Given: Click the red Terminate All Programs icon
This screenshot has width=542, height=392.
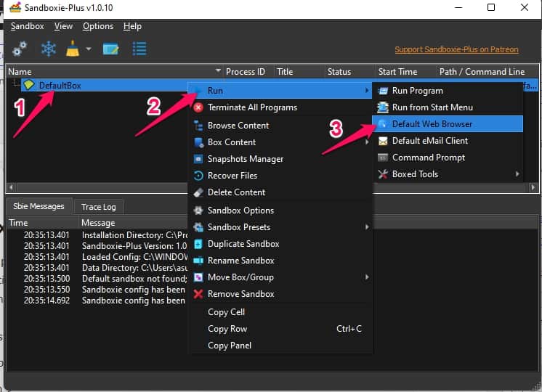Looking at the screenshot, I should pyautogui.click(x=198, y=107).
